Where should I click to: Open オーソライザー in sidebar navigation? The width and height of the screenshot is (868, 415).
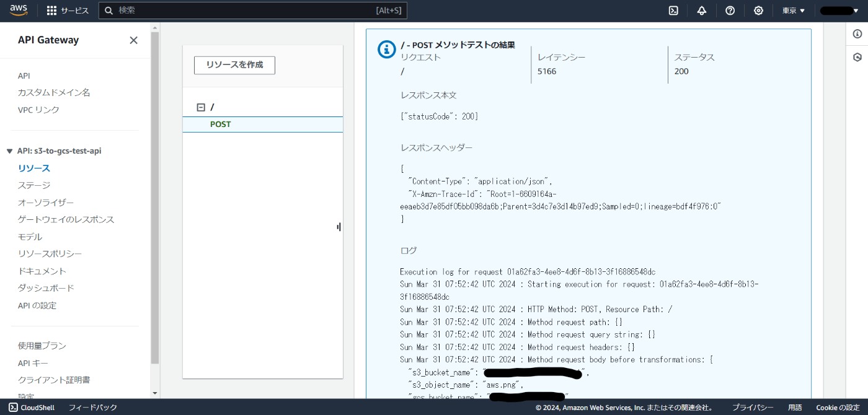46,203
